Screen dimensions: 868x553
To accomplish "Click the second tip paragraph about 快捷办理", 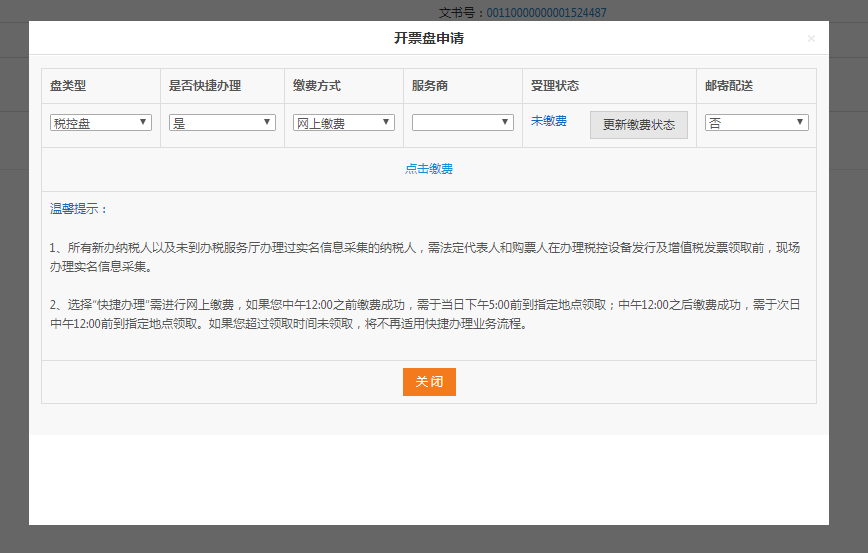I will click(425, 314).
